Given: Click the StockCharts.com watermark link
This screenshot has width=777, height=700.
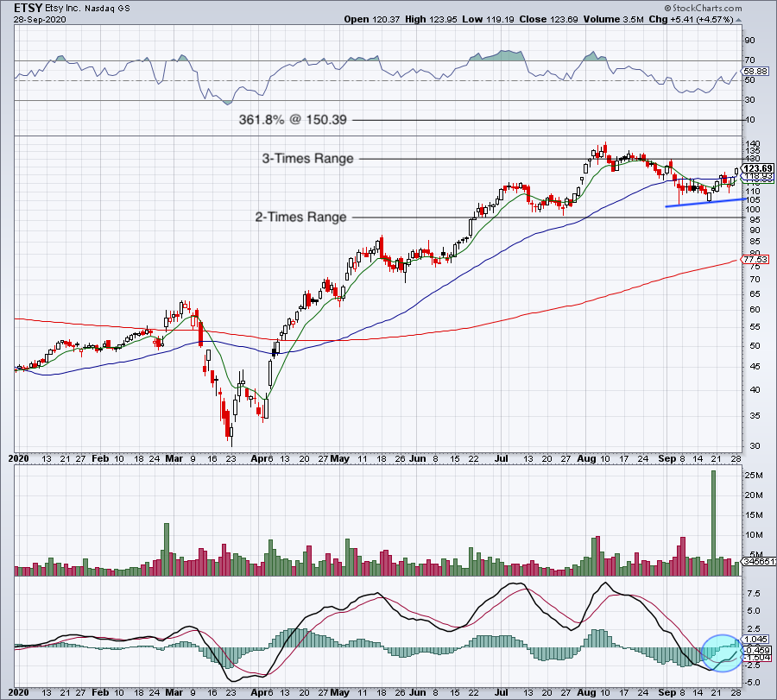Looking at the screenshot, I should (703, 8).
